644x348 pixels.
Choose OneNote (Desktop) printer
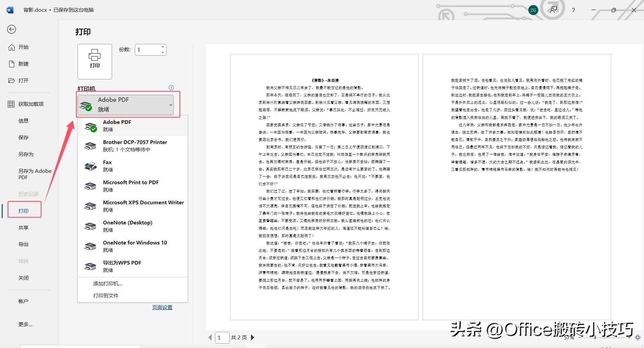[133, 226]
